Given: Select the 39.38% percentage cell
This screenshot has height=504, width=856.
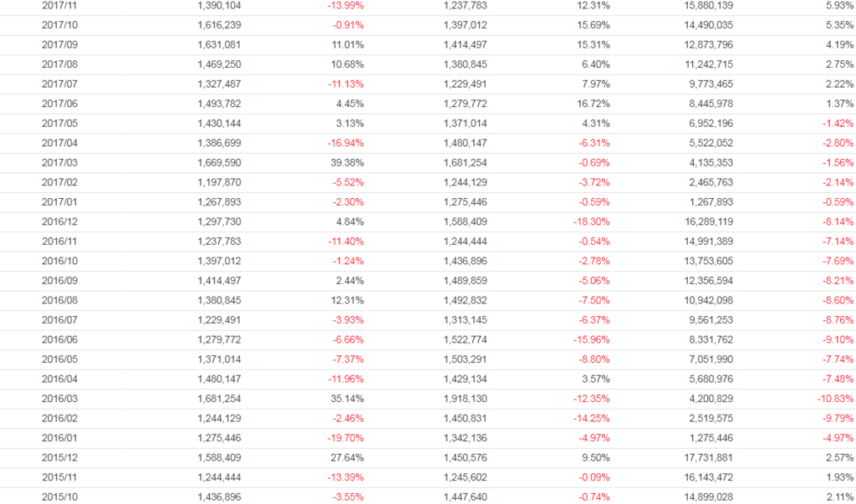Looking at the screenshot, I should coord(347,163).
